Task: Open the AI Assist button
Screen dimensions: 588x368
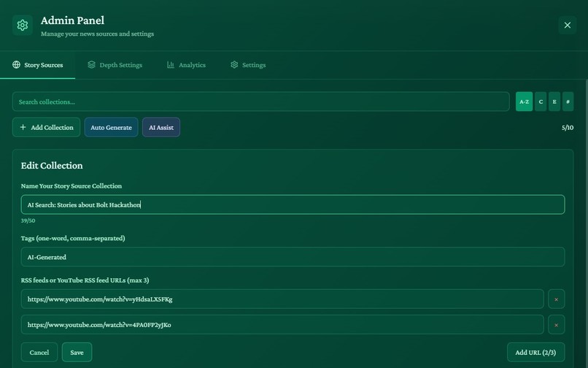Action: [161, 127]
